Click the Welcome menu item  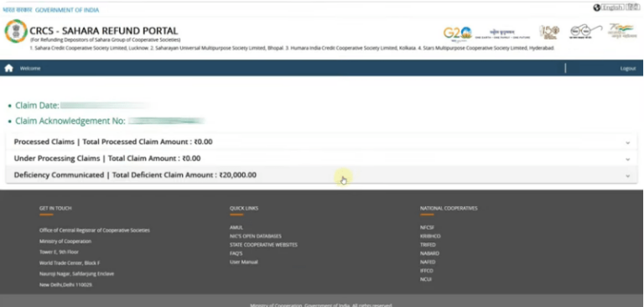click(x=30, y=69)
